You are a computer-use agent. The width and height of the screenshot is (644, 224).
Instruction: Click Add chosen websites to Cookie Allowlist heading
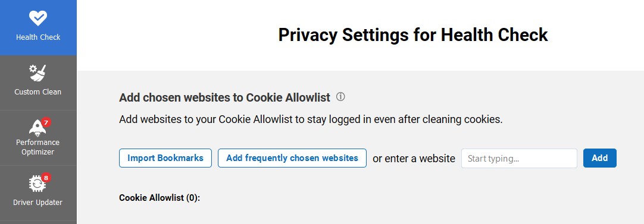tap(224, 97)
